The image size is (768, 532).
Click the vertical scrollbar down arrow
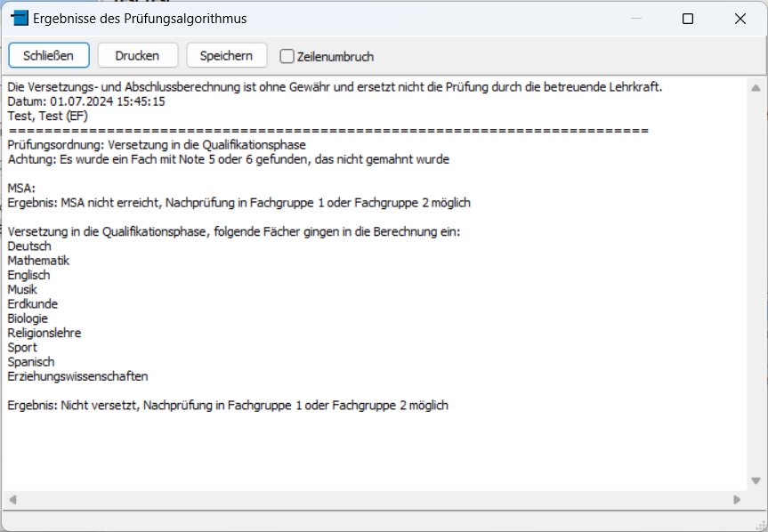(x=756, y=480)
